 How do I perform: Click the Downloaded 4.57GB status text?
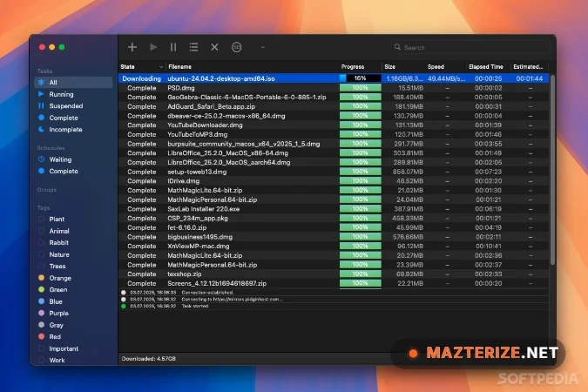click(x=148, y=359)
